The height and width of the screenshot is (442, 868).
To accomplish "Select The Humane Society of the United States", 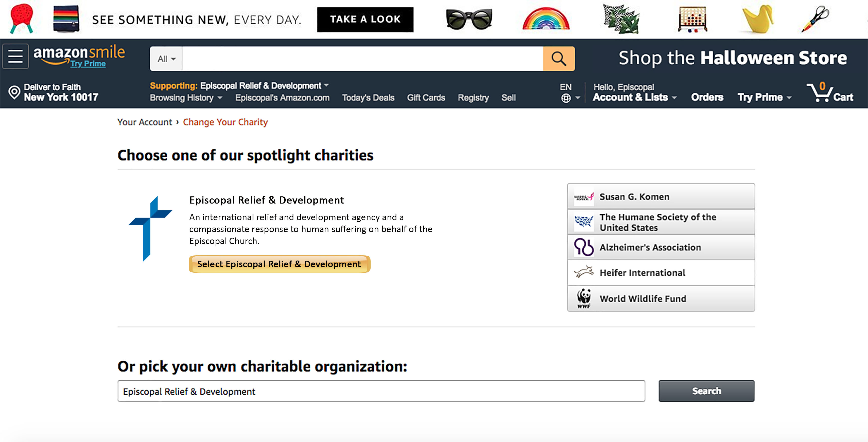I will (661, 222).
